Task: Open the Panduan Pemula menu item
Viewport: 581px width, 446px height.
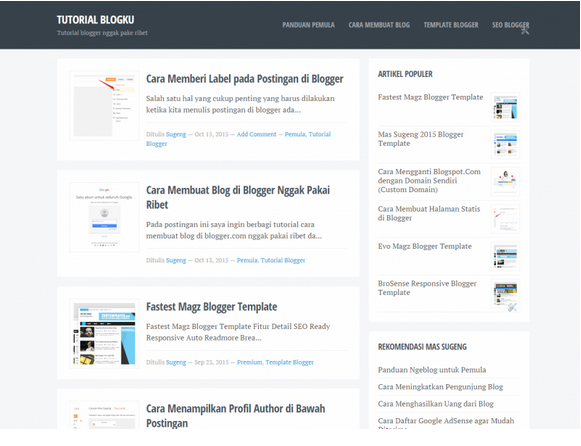Action: pyautogui.click(x=308, y=25)
